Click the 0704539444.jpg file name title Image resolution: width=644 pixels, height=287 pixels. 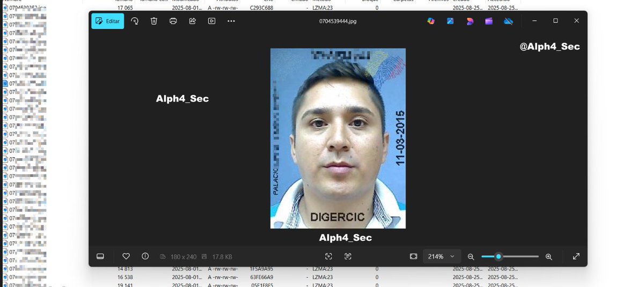pyautogui.click(x=338, y=21)
